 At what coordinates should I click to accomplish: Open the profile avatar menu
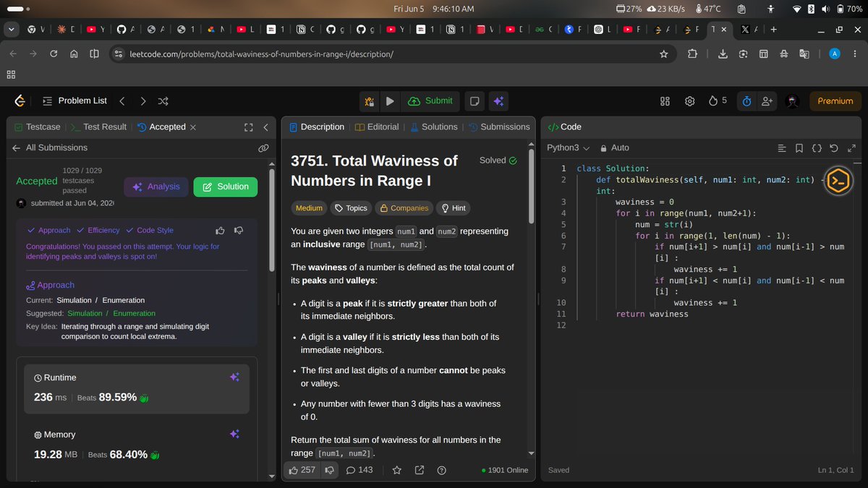click(x=792, y=101)
